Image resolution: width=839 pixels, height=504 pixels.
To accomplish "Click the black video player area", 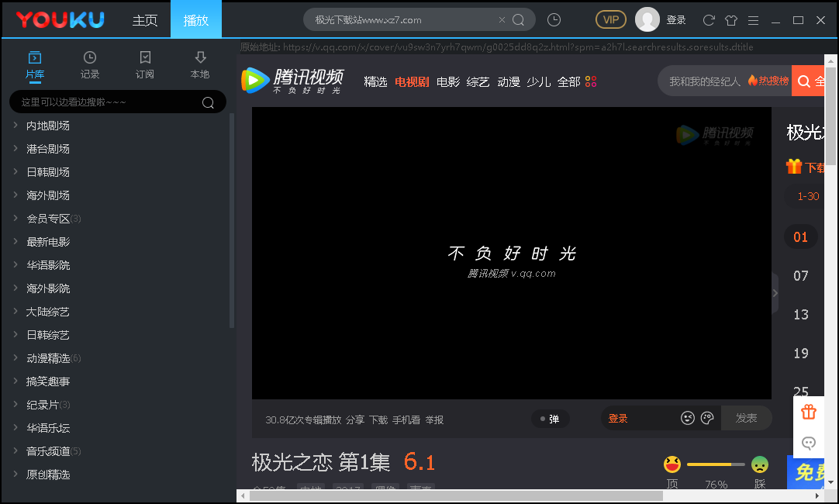I will coord(512,253).
